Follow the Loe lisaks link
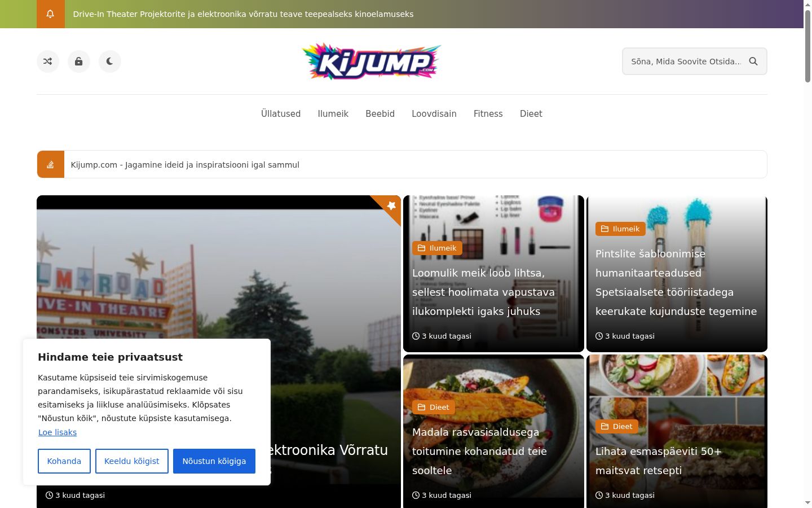This screenshot has width=812, height=508. [58, 432]
